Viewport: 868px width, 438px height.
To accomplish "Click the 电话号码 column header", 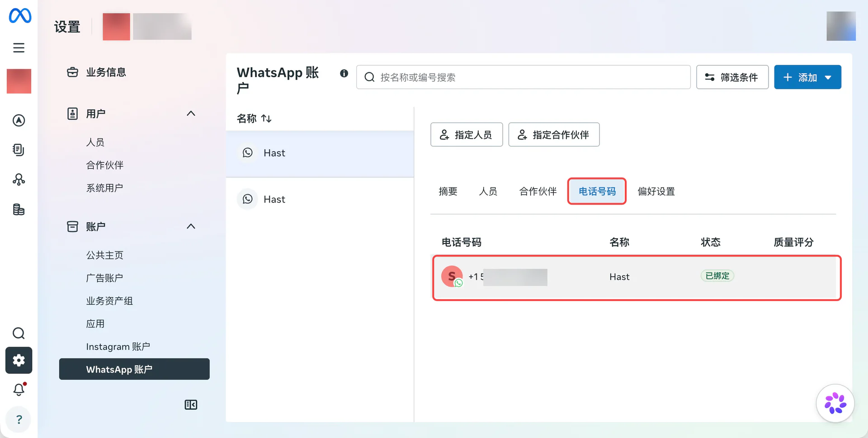I will [x=462, y=242].
